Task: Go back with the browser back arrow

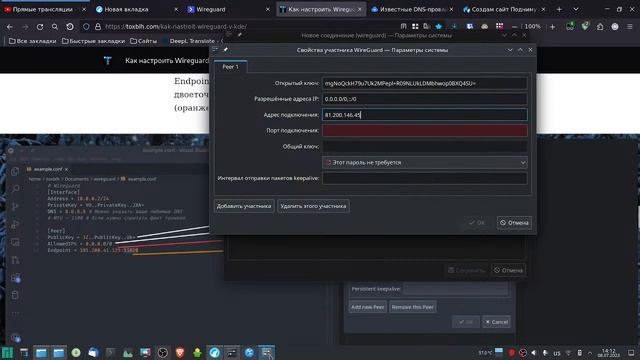Action: 10,27
